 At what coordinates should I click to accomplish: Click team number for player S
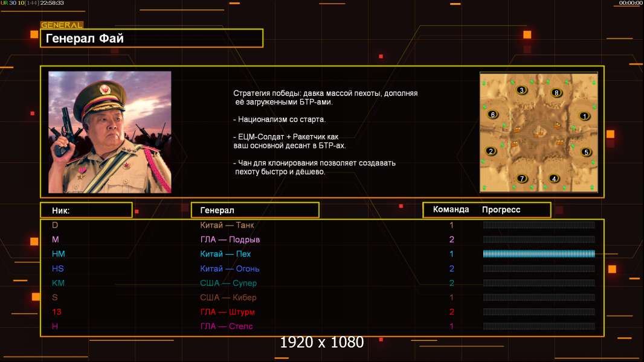452,297
